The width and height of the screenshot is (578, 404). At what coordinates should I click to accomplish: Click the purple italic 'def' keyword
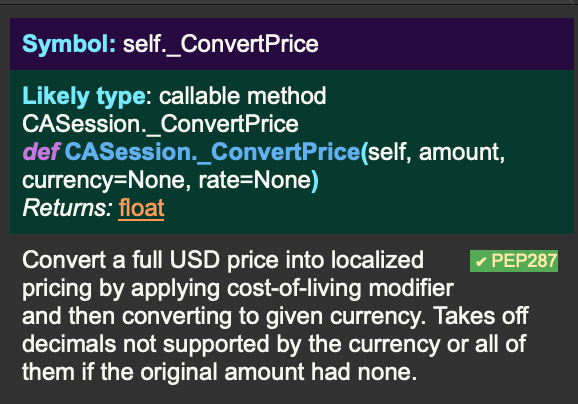[41, 152]
